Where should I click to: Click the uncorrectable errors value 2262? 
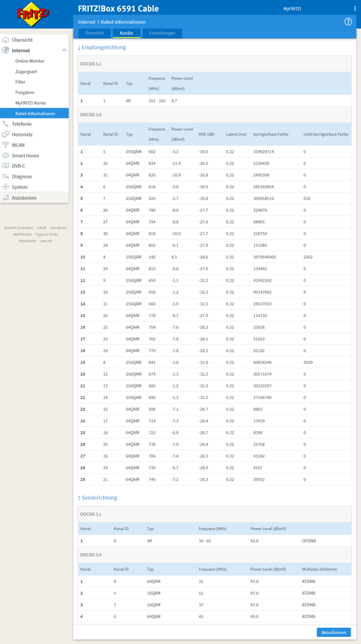pos(308,257)
